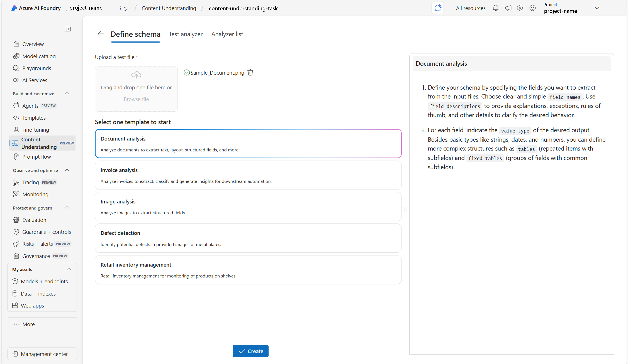Collapse the Observe and optimize section

[67, 170]
